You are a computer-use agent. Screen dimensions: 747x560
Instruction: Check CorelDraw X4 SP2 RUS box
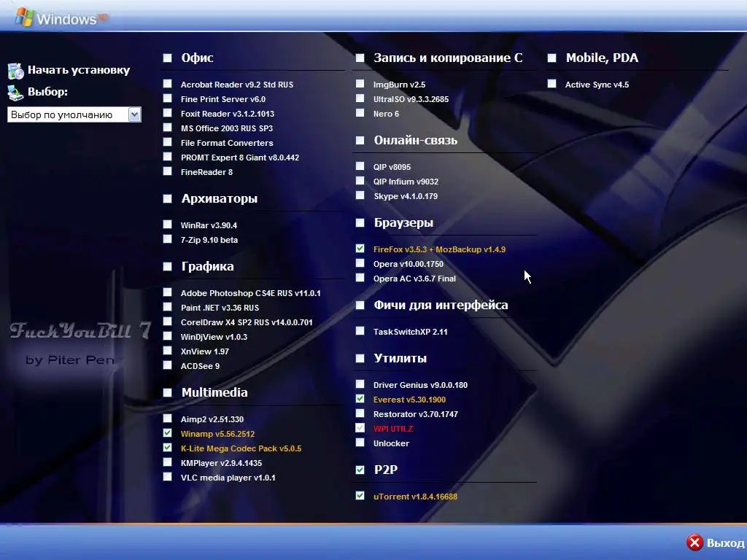(x=167, y=322)
